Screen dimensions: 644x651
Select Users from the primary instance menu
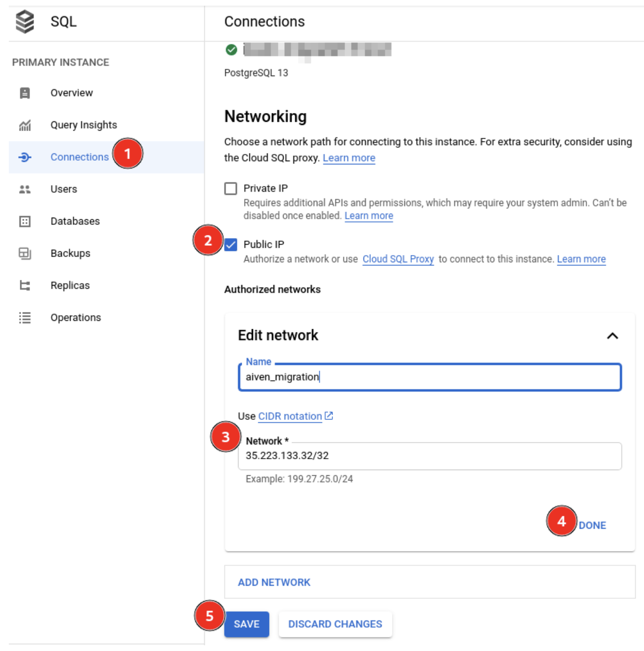[x=63, y=189]
